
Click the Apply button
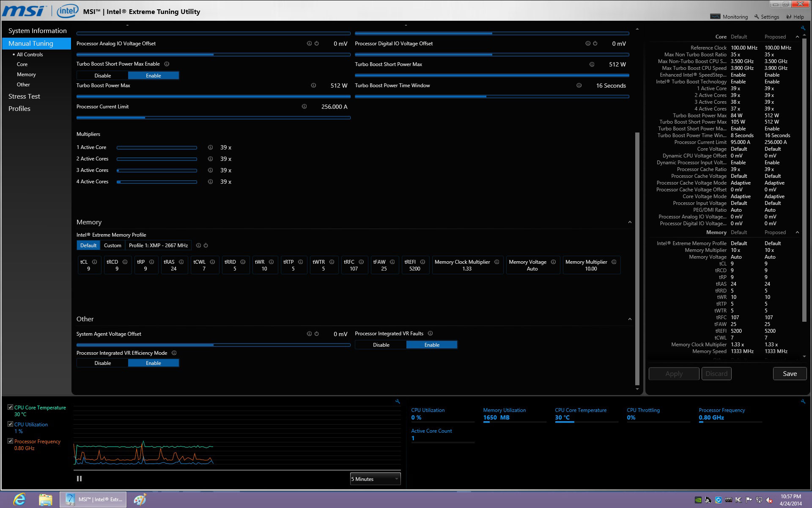[674, 374]
